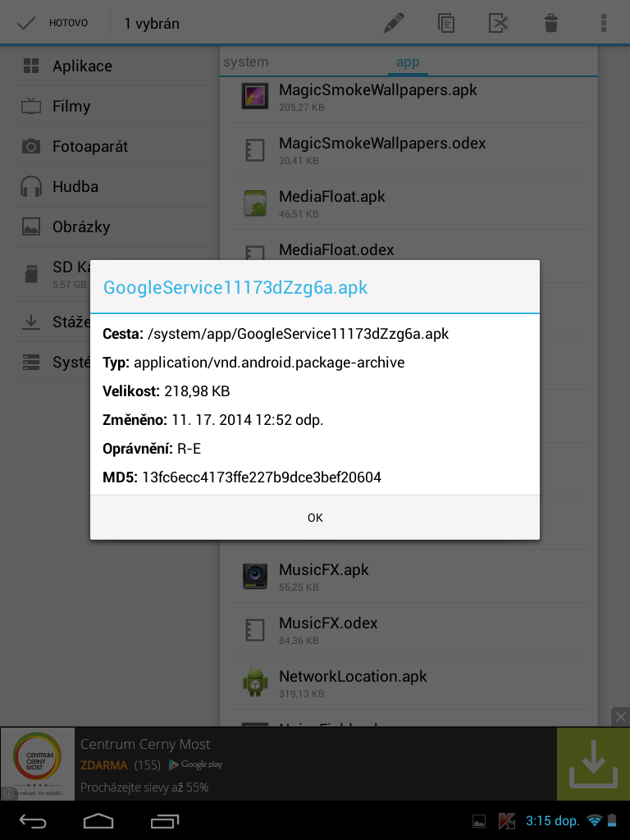Screen dimensions: 630x840
Task: Go to Fotoaparát in the sidebar
Action: tap(90, 147)
